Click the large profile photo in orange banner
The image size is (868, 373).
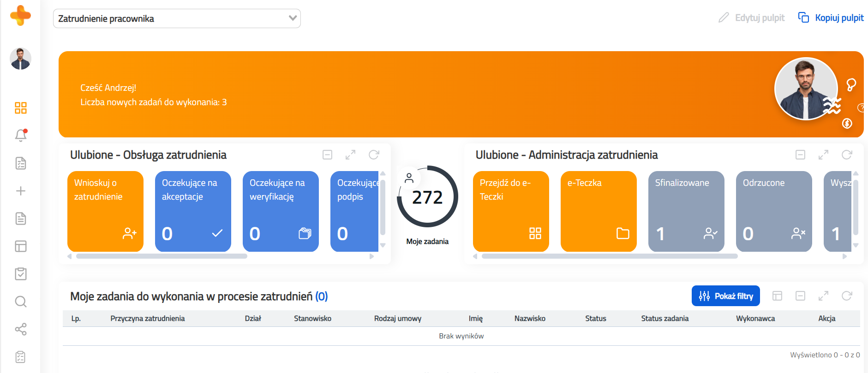coord(806,89)
